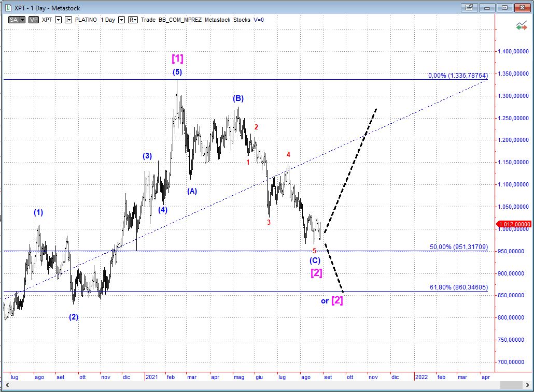534x392 pixels.
Task: Click the magenta [2] label below (C)
Action: click(316, 273)
